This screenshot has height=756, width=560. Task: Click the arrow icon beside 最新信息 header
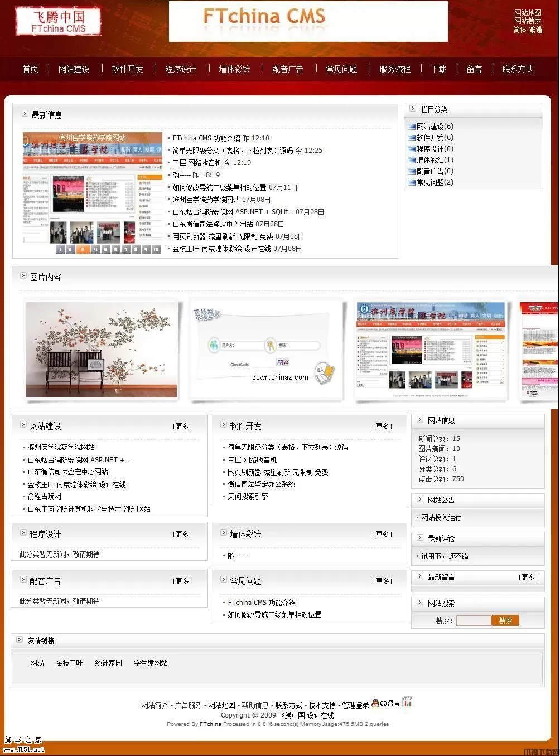[24, 113]
